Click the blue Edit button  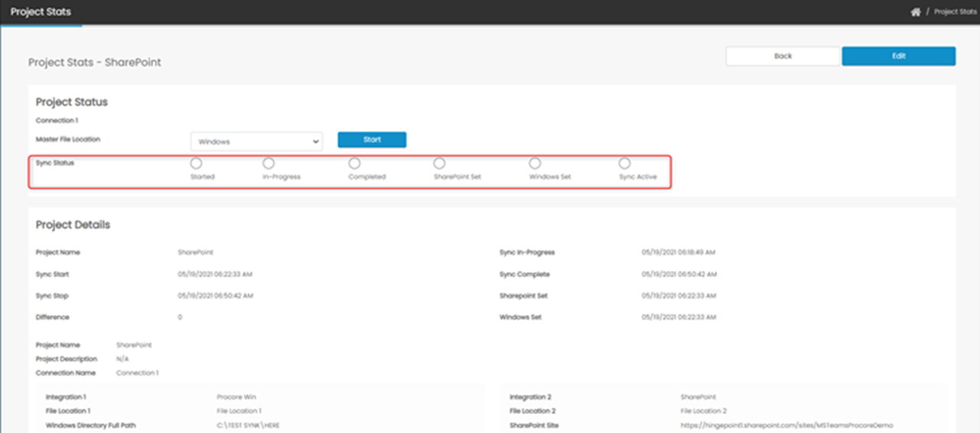pyautogui.click(x=898, y=57)
